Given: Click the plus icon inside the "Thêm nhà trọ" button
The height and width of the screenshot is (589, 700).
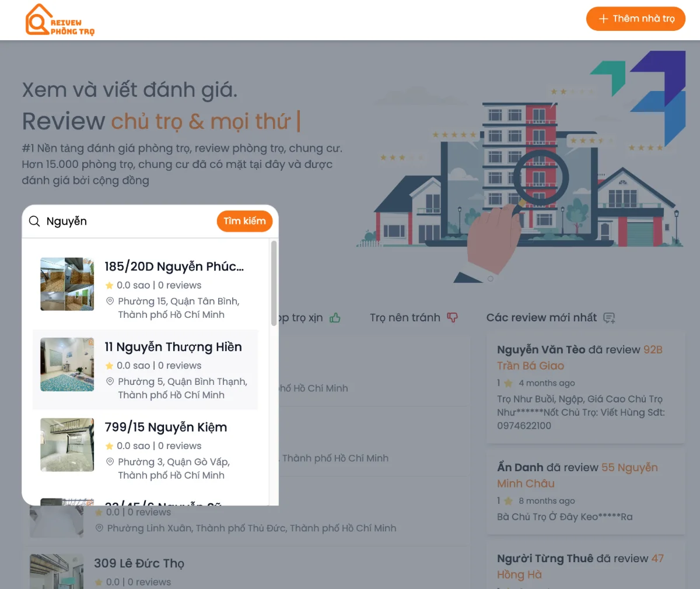Looking at the screenshot, I should coord(604,18).
